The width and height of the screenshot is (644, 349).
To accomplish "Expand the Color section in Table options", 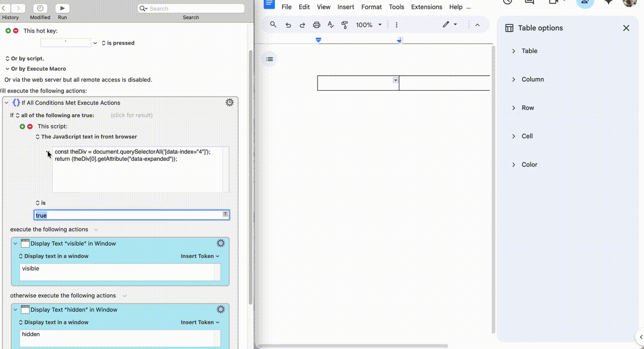I will pyautogui.click(x=529, y=165).
